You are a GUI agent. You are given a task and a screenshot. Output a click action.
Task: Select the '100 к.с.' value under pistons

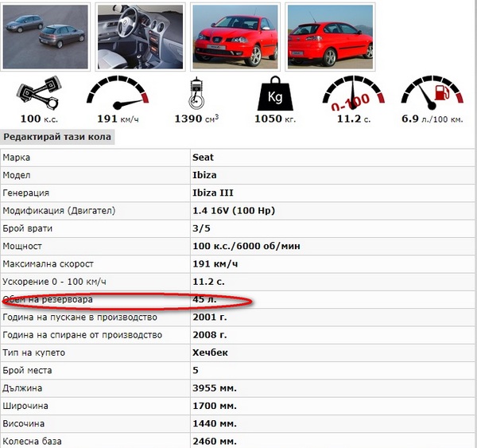(39, 119)
